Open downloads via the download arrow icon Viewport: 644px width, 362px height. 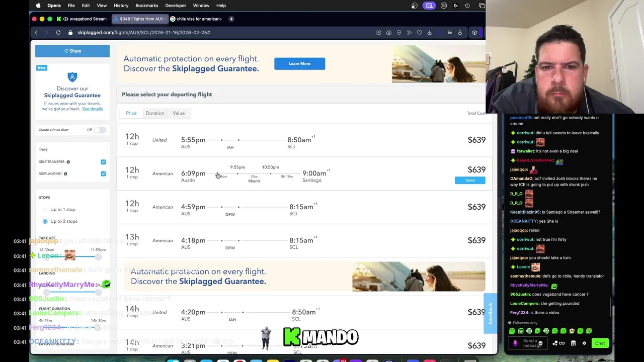[429, 33]
